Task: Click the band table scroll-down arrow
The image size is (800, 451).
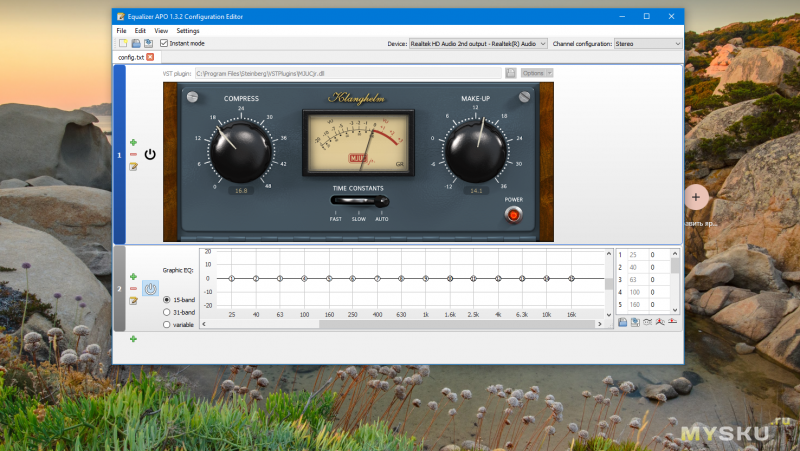Action: coord(675,310)
